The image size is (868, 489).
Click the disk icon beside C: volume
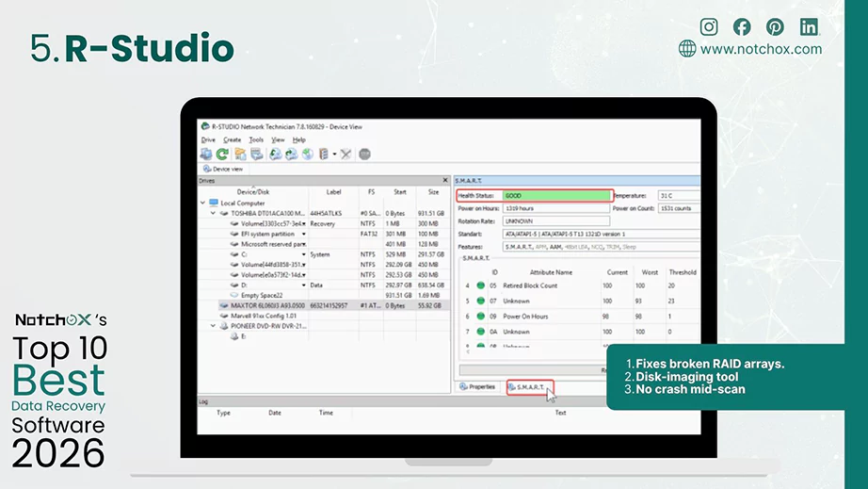tap(234, 254)
